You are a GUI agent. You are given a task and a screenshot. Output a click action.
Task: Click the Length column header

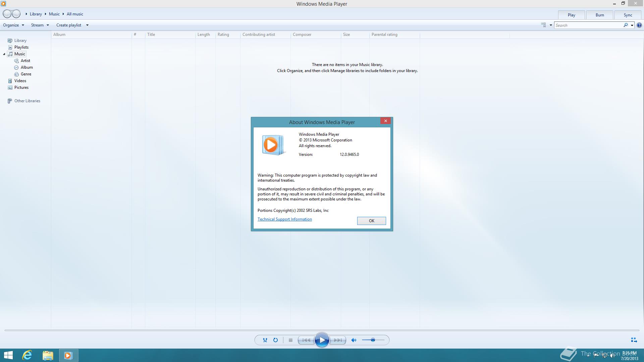pyautogui.click(x=206, y=35)
